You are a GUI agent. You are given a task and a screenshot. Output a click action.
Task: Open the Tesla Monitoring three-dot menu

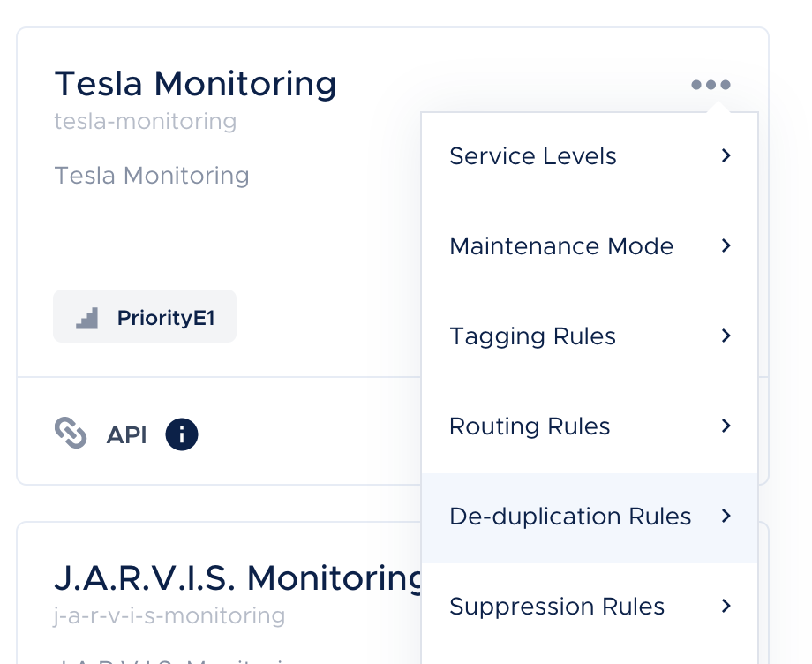(710, 85)
